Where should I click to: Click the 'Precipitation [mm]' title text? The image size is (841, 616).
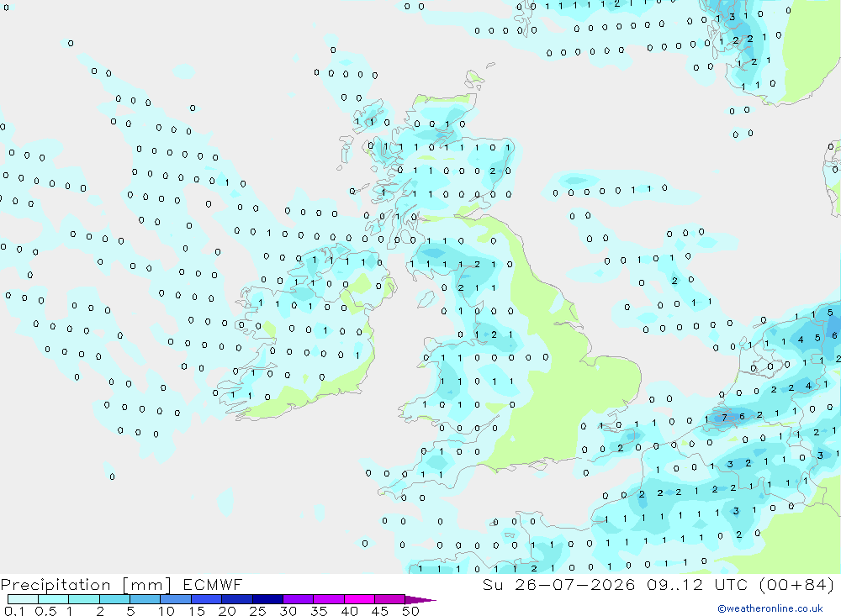(86, 584)
